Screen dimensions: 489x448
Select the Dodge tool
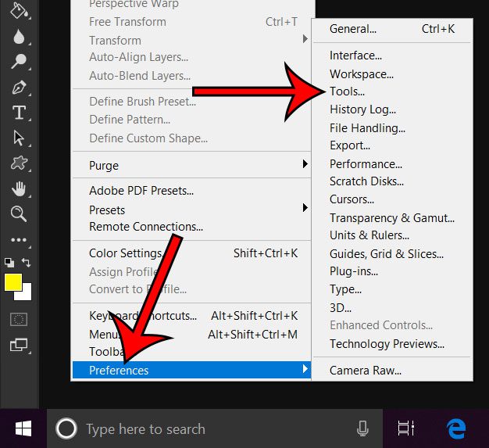click(19, 62)
